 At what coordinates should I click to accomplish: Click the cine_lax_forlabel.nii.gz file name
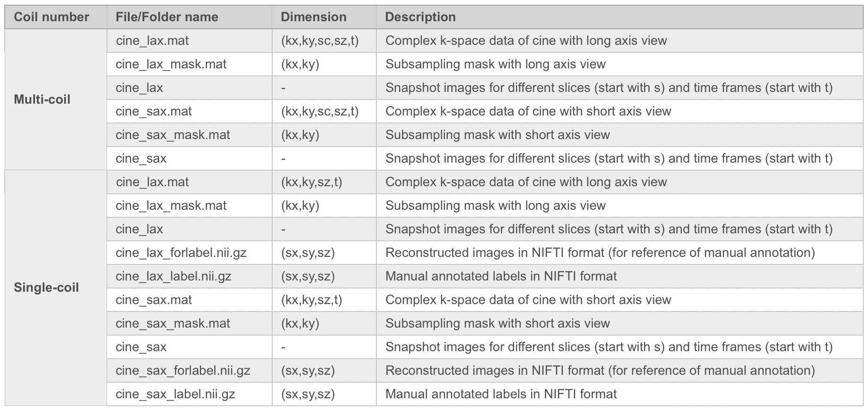tap(181, 253)
